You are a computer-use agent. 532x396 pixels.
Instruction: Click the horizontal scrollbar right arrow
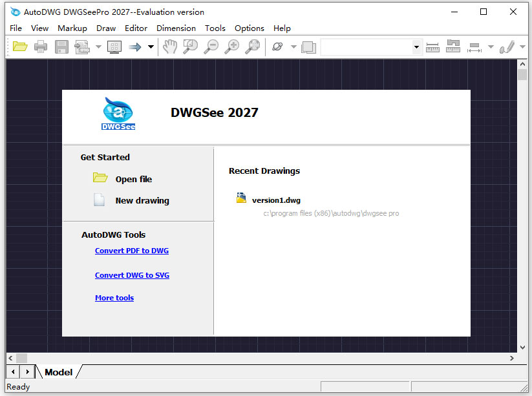click(x=511, y=358)
